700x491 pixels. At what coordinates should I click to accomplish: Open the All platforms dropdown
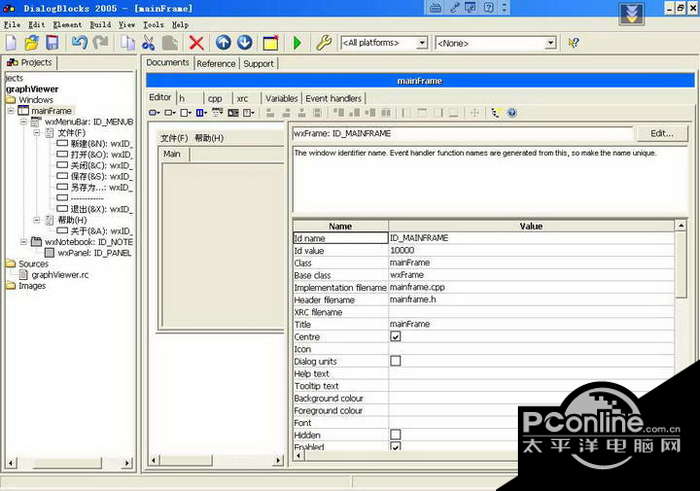coord(421,43)
